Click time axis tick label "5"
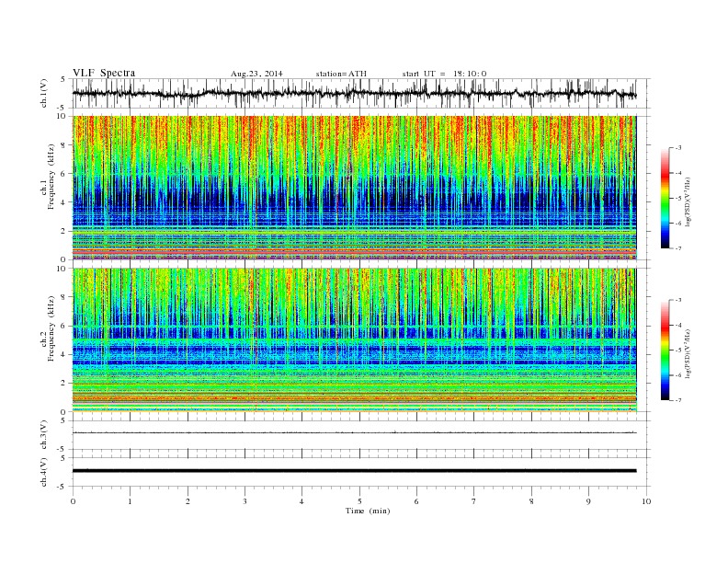The height and width of the screenshot is (563, 728). click(x=359, y=501)
